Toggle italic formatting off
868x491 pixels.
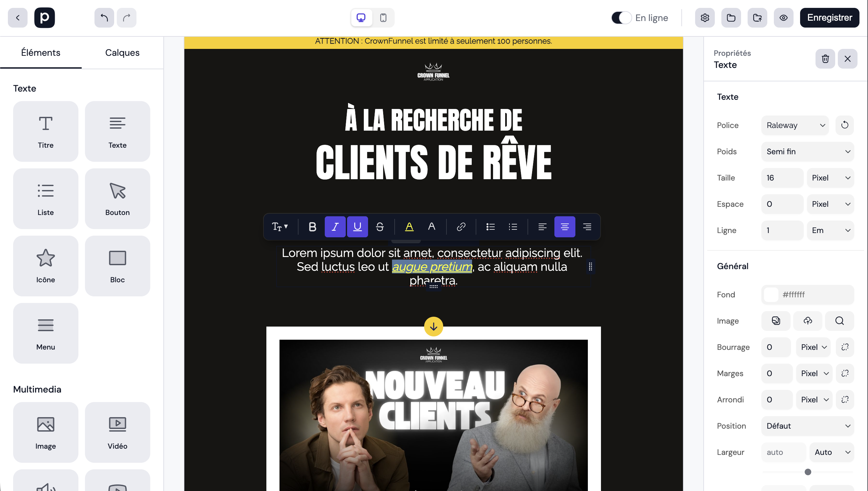pos(335,226)
